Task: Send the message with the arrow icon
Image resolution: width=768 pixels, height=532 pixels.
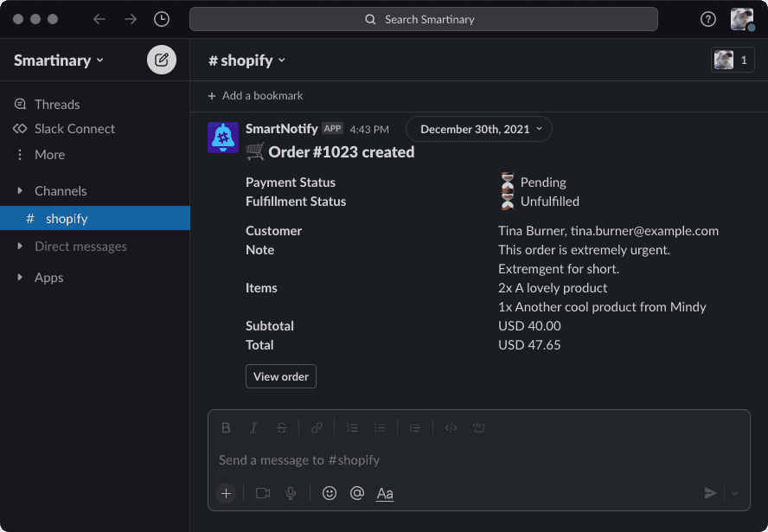Action: [x=710, y=493]
